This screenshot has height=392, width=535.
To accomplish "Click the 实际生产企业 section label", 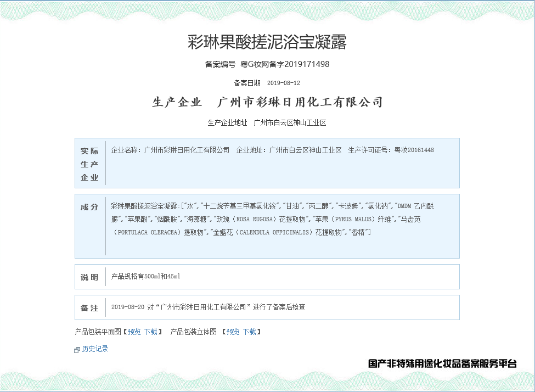I will pos(90,164).
